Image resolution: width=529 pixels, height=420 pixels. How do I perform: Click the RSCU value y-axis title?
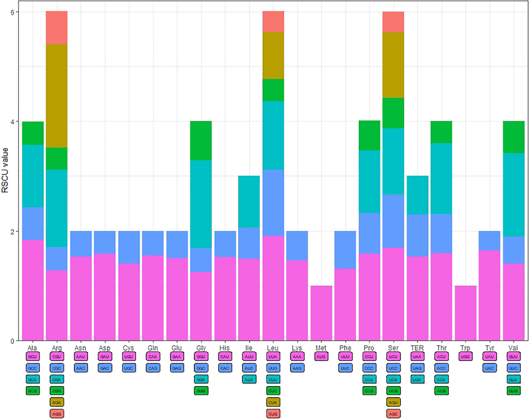(x=5, y=170)
